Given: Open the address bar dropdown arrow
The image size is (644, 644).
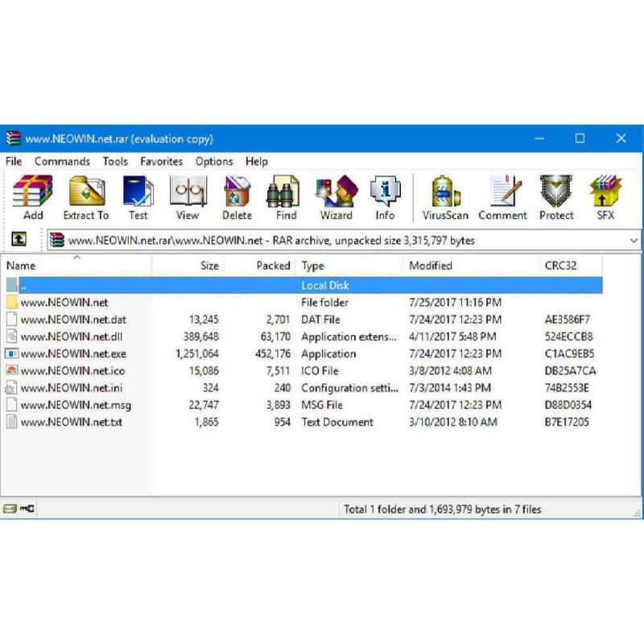Looking at the screenshot, I should click(635, 240).
